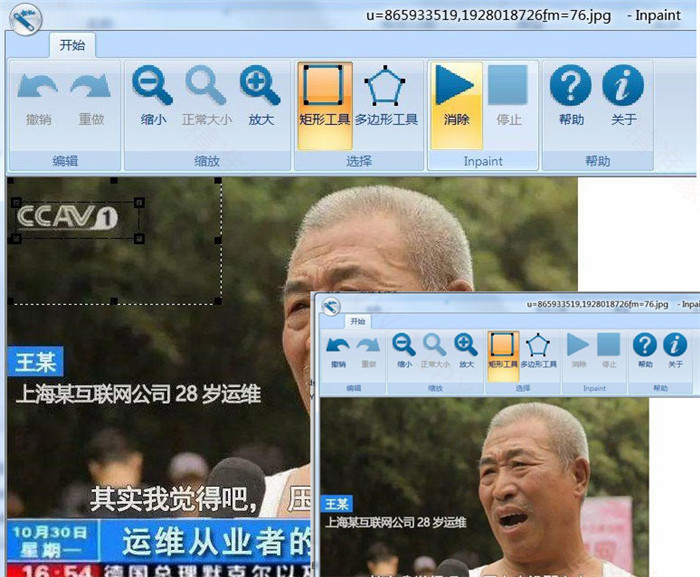This screenshot has height=577, width=700.
Task: Open 关于 info icon in main window
Action: (x=623, y=96)
